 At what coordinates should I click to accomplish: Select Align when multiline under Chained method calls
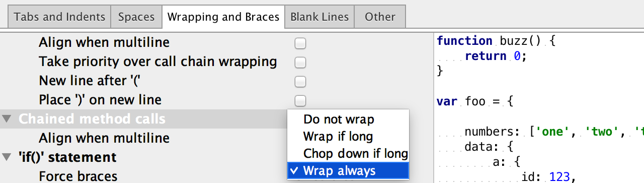(x=104, y=138)
